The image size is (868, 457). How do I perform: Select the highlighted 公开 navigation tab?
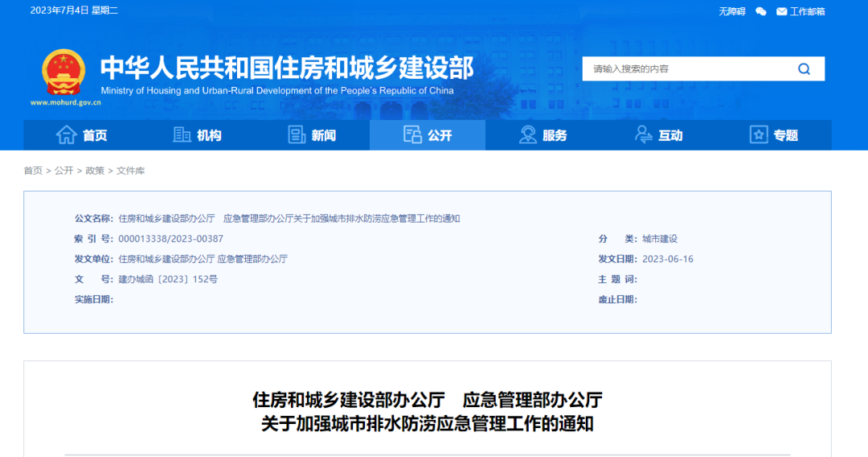tap(428, 135)
